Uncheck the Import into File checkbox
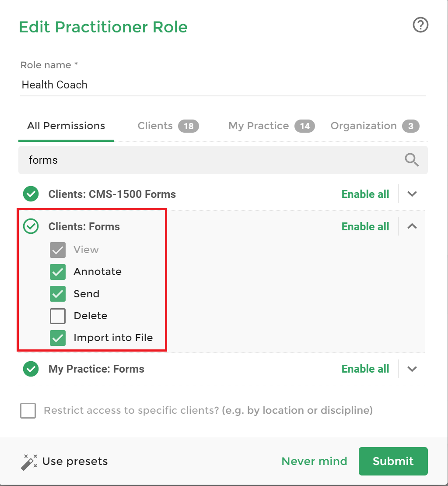The height and width of the screenshot is (486, 448). pos(58,338)
